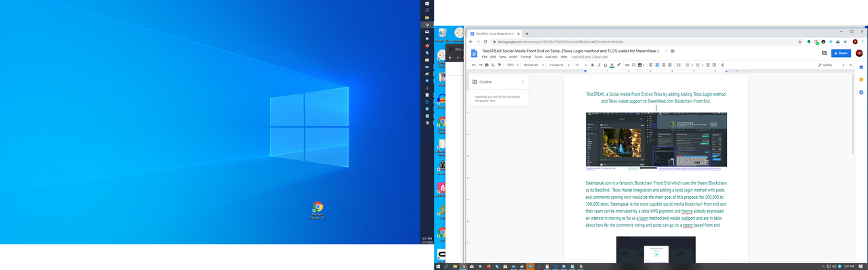Select the Paint format tool
The height and width of the screenshot is (270, 868).
[x=499, y=64]
